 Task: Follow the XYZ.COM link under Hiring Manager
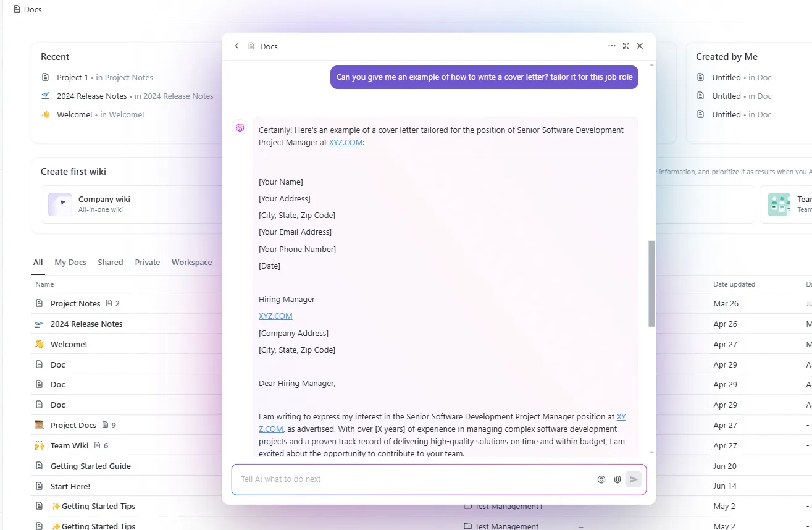point(275,316)
